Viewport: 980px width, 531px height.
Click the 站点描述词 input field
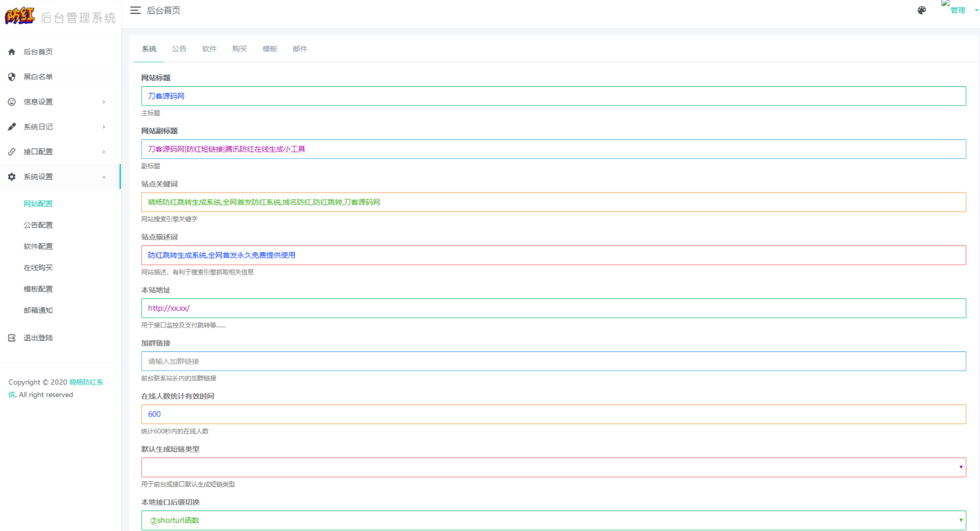coord(553,255)
